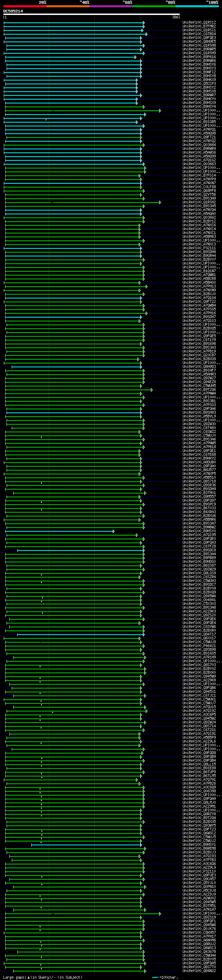Select label UniRef100_B9HSX8

tap(199, 91)
